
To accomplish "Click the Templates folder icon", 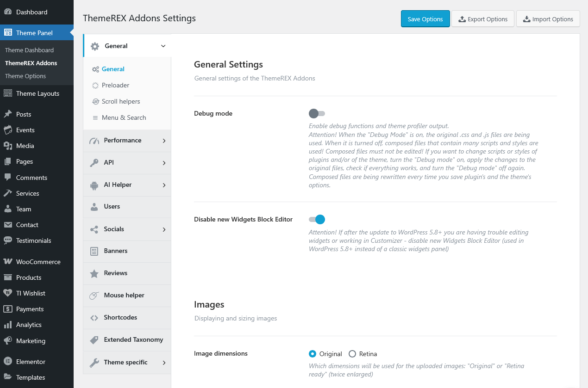I will point(8,377).
